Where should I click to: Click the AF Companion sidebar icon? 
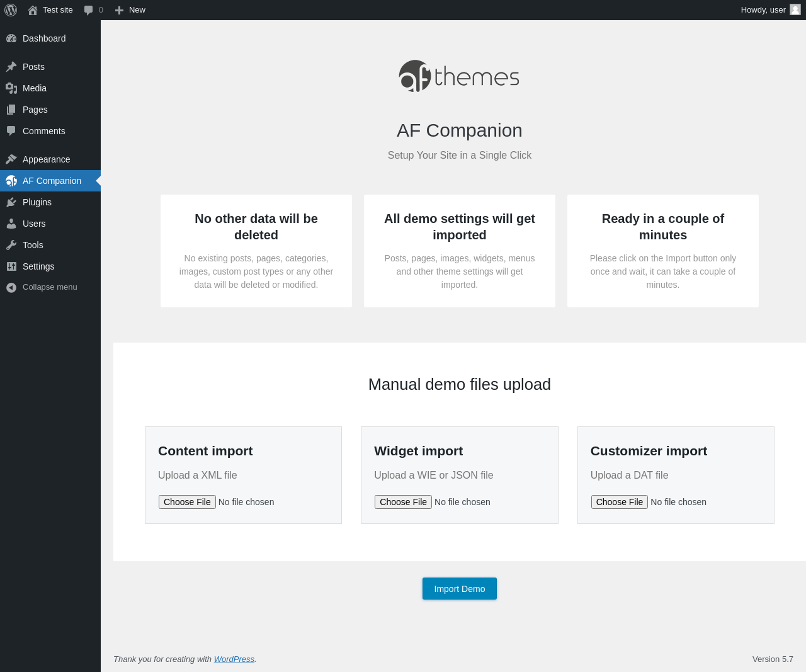pos(11,181)
